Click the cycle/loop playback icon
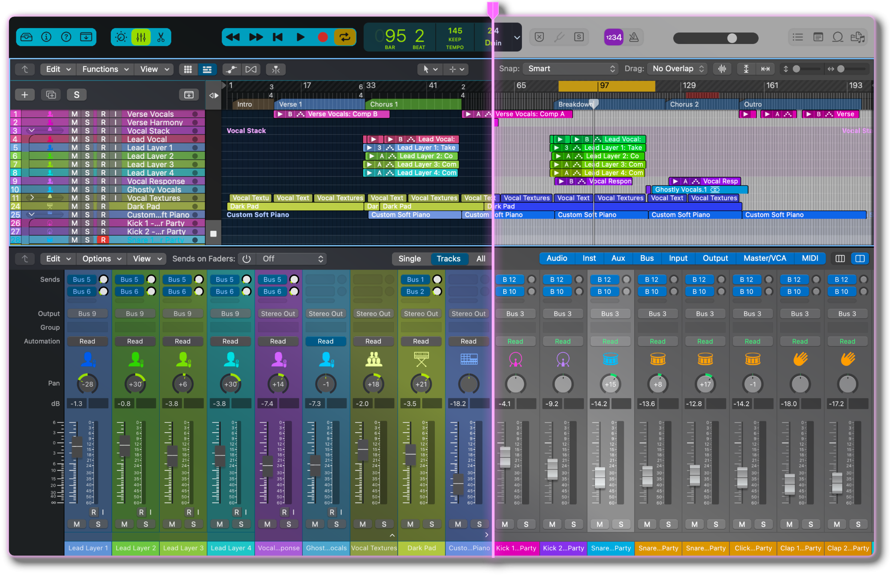Image resolution: width=890 pixels, height=588 pixels. click(346, 37)
